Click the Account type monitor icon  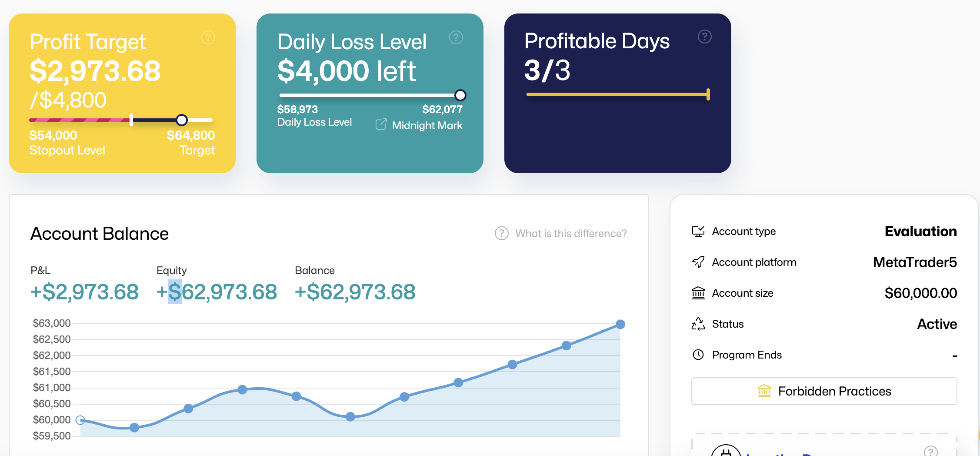[x=698, y=231]
